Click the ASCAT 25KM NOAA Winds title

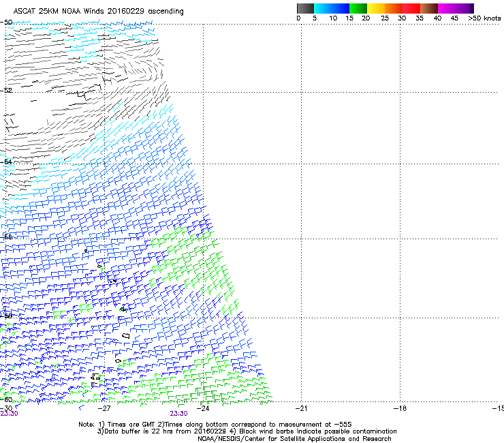98,11
